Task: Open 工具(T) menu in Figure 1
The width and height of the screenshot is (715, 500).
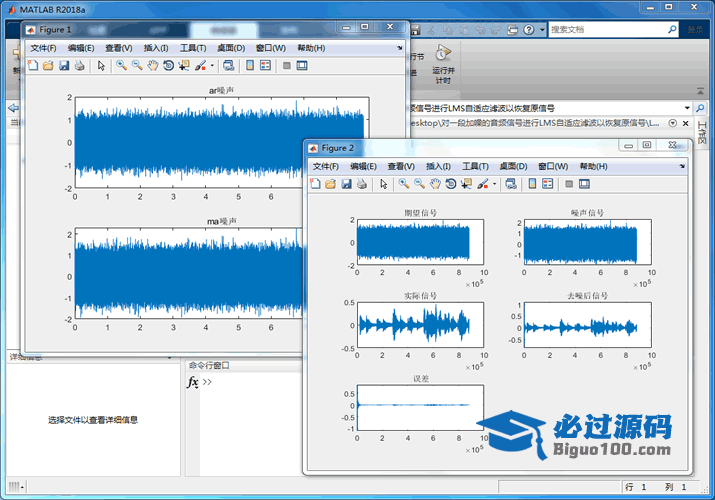Action: [193, 48]
